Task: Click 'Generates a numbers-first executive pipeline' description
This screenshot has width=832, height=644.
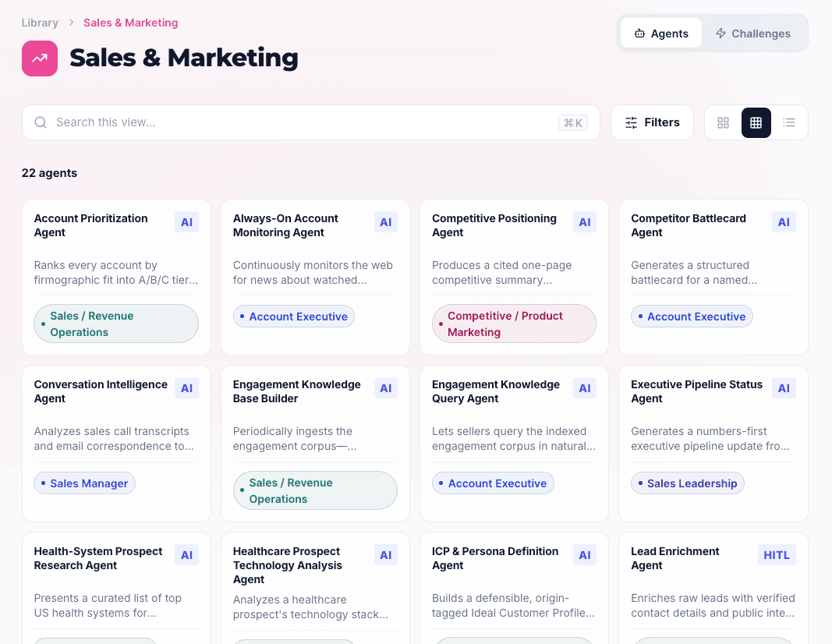Action: tap(710, 439)
